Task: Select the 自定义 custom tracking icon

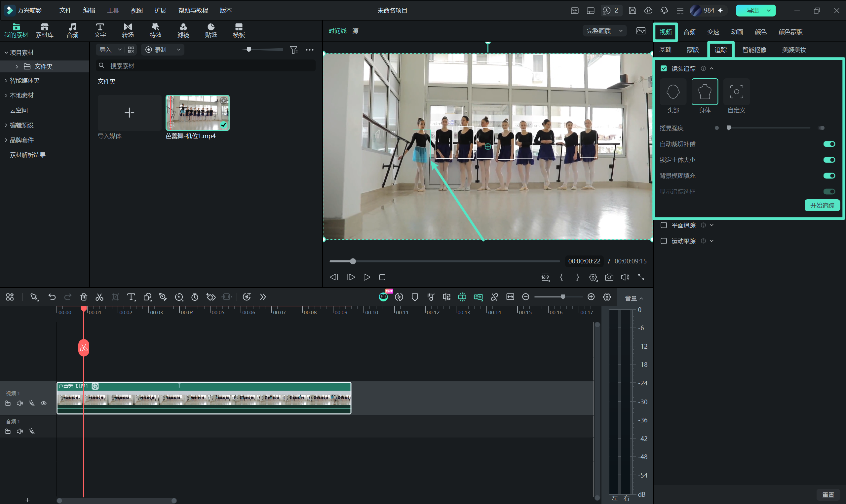Action: (x=736, y=92)
